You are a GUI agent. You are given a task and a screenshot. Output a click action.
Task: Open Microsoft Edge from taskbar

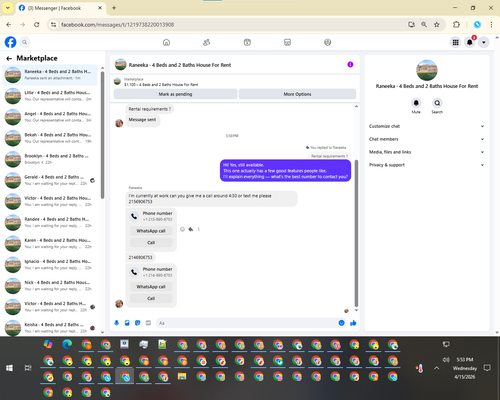click(x=67, y=344)
